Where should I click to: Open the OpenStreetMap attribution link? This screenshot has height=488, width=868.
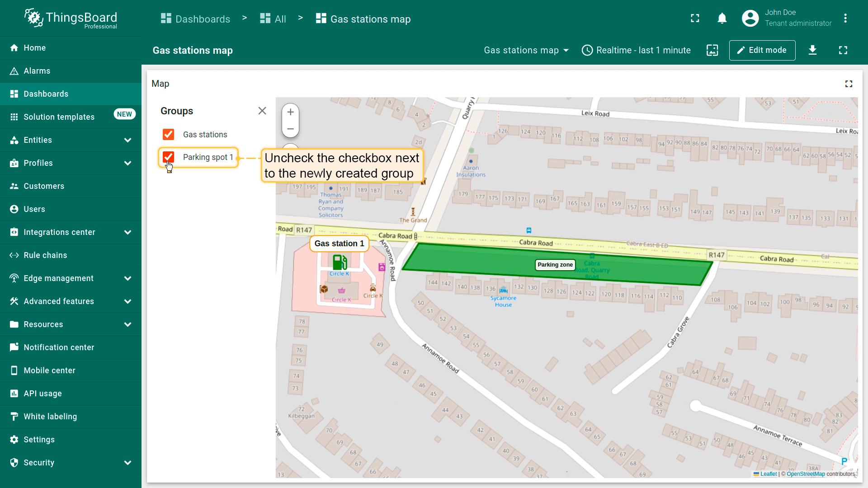click(805, 474)
